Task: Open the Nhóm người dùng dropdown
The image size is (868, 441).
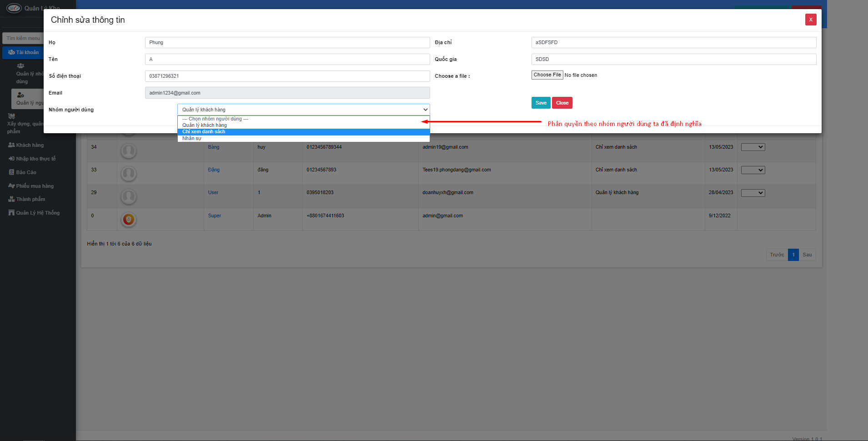Action: point(304,110)
